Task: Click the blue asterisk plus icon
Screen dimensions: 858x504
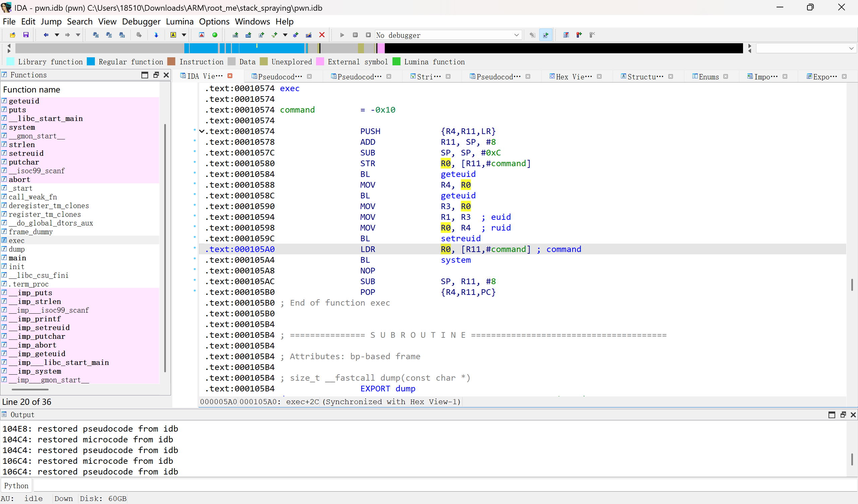Action: coord(296,35)
